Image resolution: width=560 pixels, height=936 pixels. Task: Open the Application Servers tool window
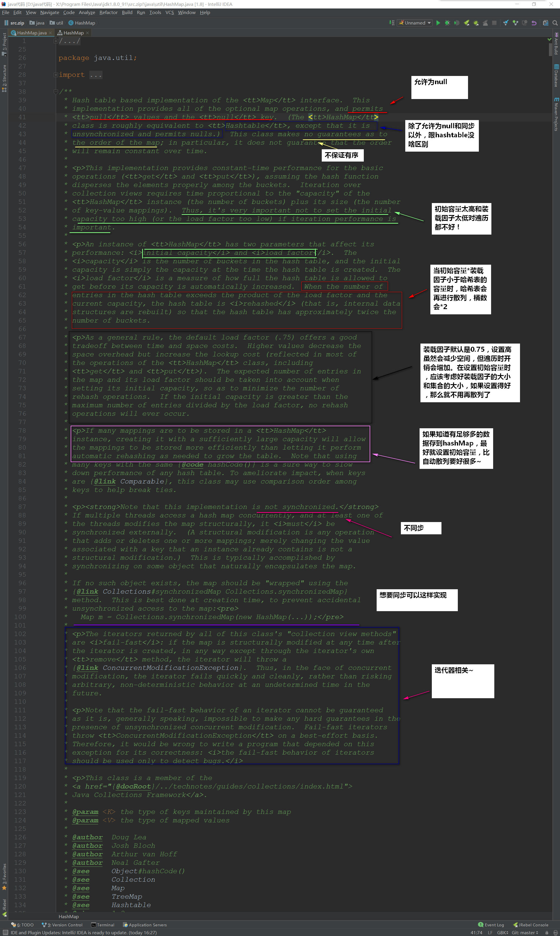[145, 925]
